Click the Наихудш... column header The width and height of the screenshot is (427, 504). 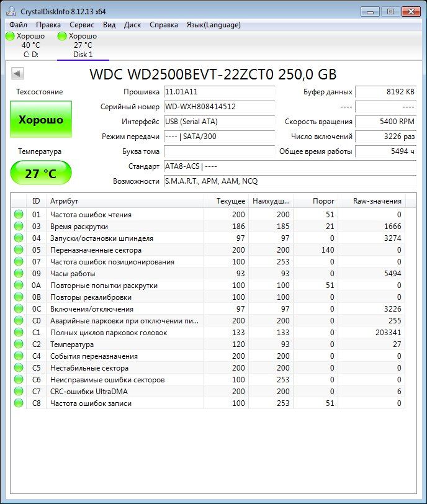271,201
